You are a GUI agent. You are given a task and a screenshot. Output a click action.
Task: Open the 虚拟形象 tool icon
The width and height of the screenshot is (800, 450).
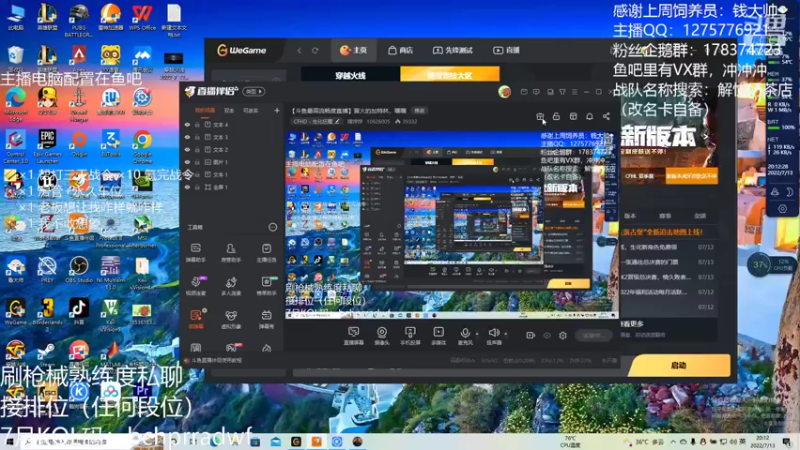(231, 318)
